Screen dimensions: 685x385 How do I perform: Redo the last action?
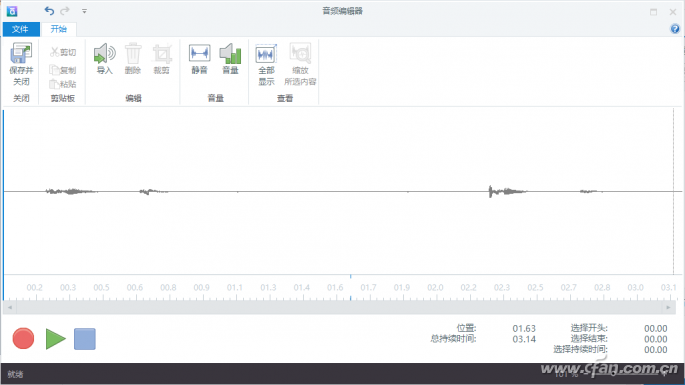tap(65, 11)
